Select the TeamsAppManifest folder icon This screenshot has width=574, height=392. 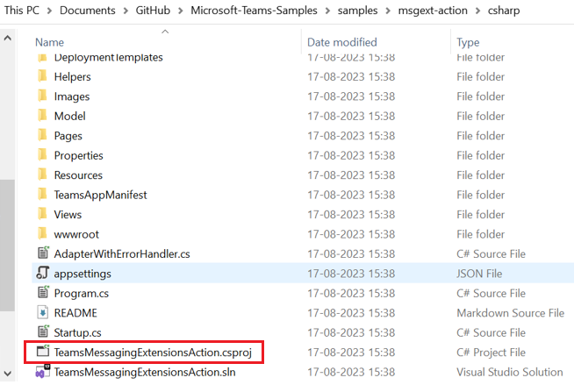coord(42,195)
